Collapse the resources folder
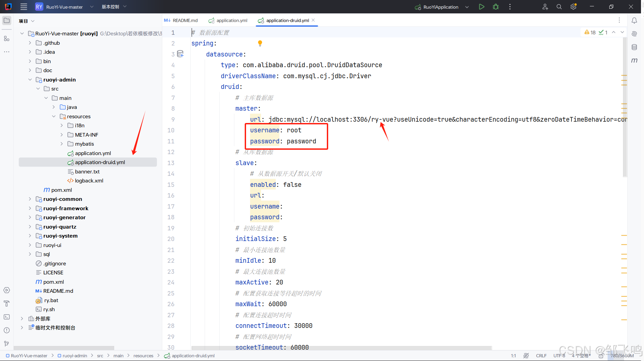 54,116
